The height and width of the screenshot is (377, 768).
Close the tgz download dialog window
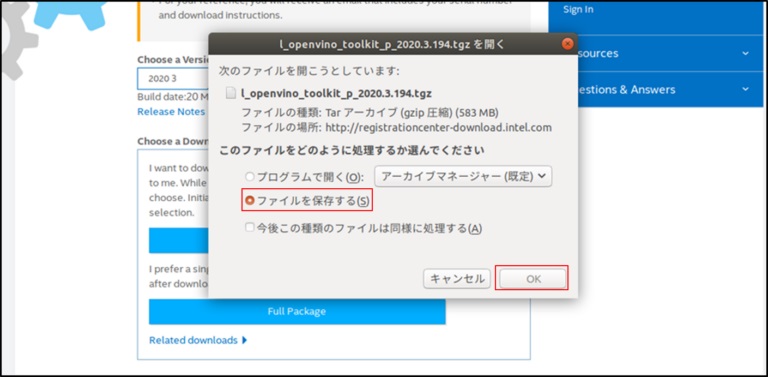pos(567,44)
